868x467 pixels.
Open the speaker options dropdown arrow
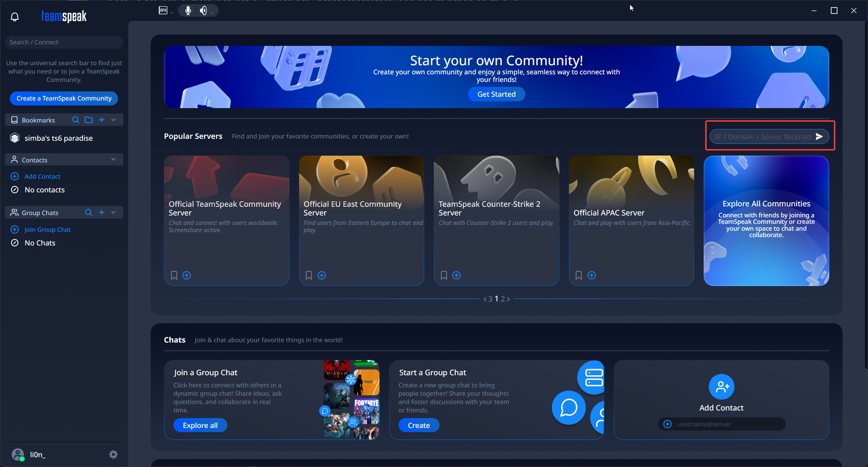coord(213,12)
